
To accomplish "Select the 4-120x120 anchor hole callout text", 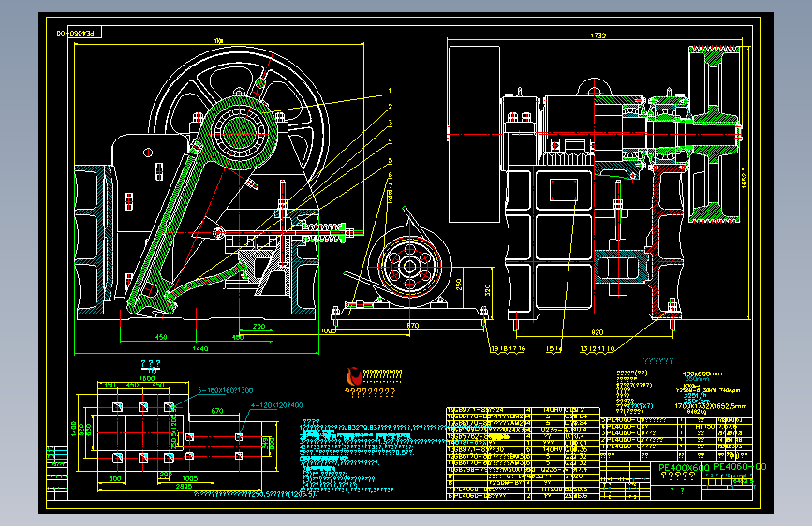I will [x=276, y=405].
